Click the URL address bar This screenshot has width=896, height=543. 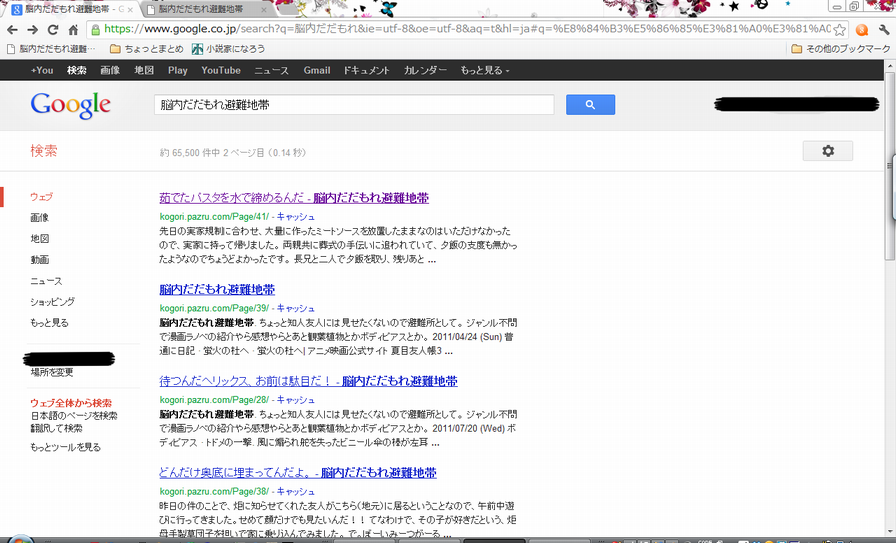467,29
